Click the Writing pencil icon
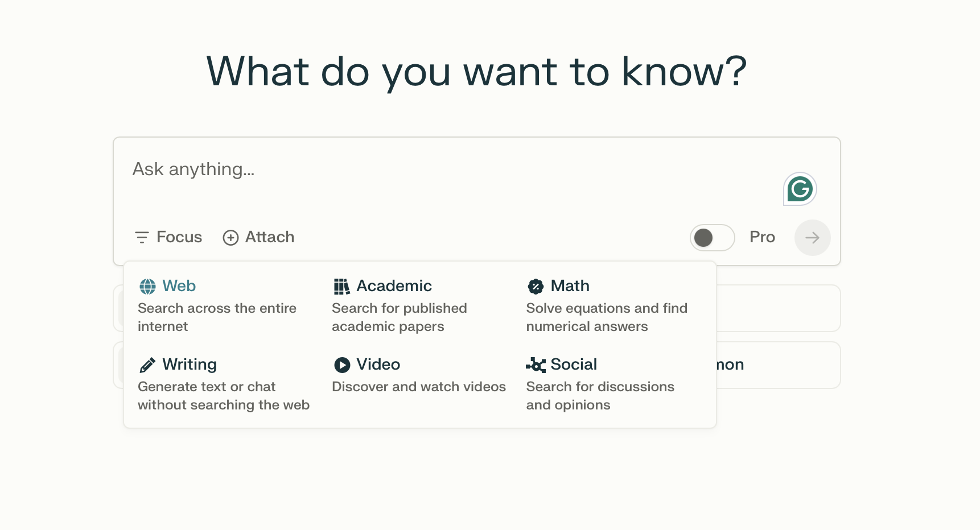Screen dimensions: 980x530 click(x=147, y=365)
